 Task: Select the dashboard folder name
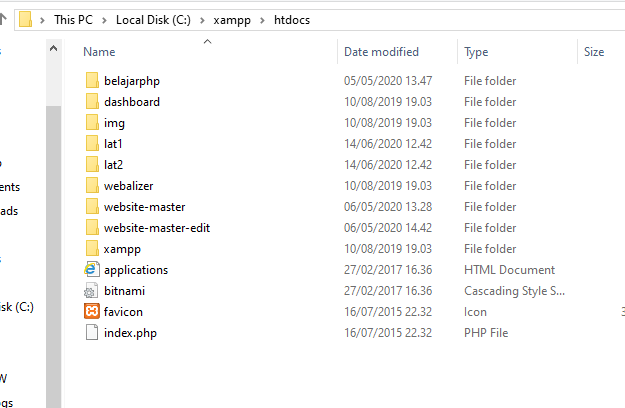click(132, 102)
